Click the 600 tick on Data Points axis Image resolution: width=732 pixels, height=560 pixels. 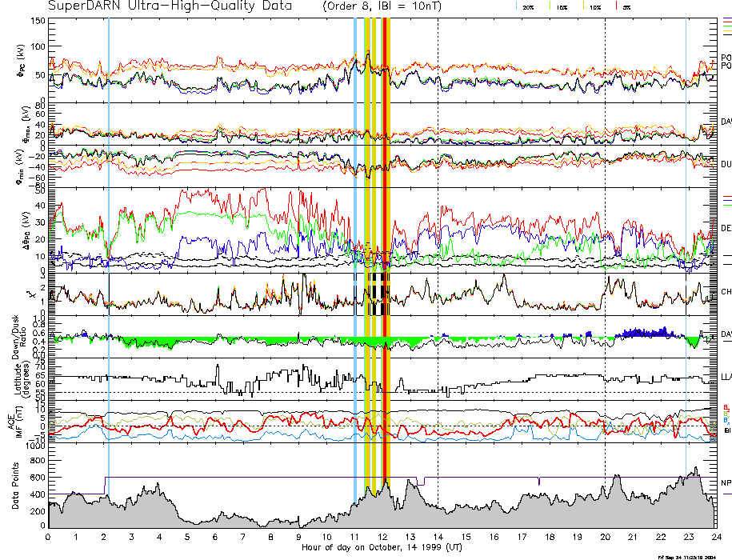38,478
